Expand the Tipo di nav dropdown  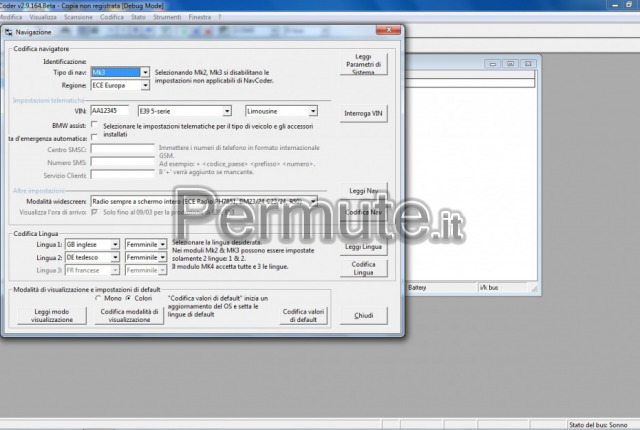(x=145, y=72)
